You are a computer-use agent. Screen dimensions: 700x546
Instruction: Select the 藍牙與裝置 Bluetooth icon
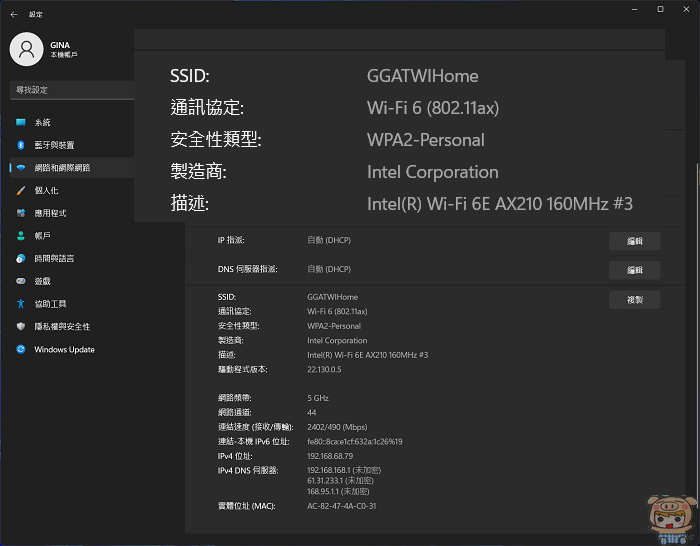(x=20, y=145)
